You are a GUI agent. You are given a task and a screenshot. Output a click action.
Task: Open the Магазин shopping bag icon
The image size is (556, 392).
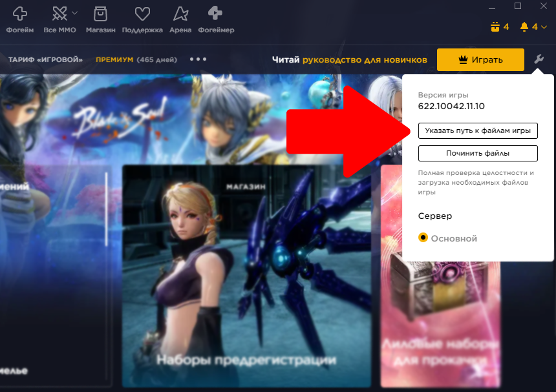100,14
